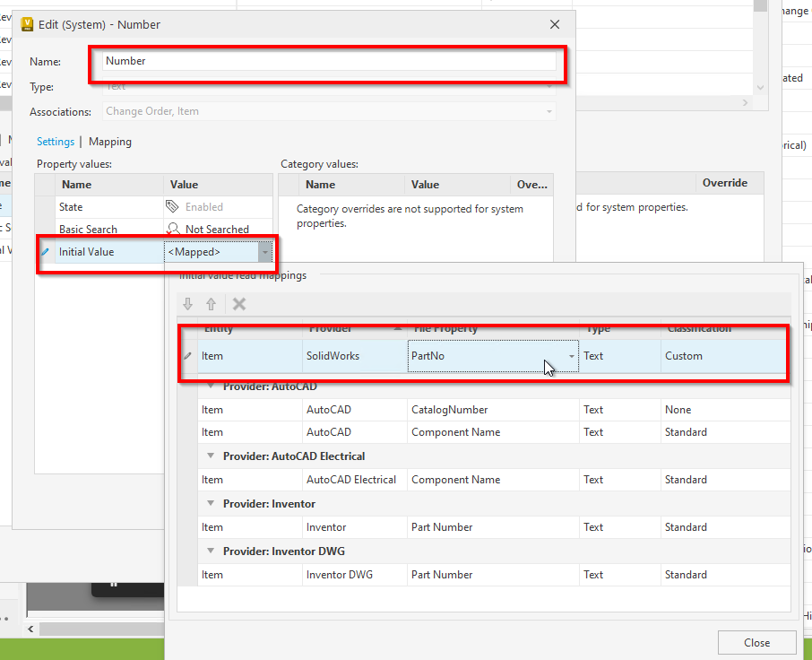Click the magnifier icon next to Not Searched
This screenshot has height=660, width=812.
(x=173, y=229)
